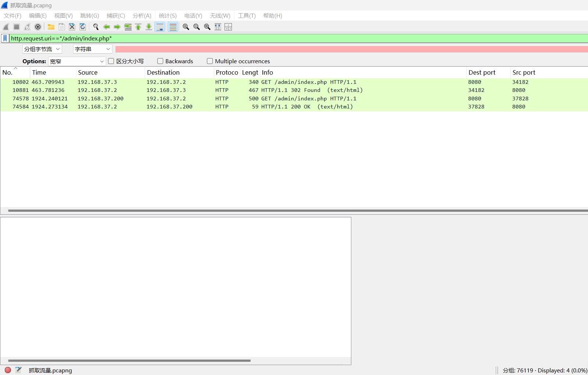The image size is (588, 375).
Task: Enable the Backwards search checkbox
Action: (160, 61)
